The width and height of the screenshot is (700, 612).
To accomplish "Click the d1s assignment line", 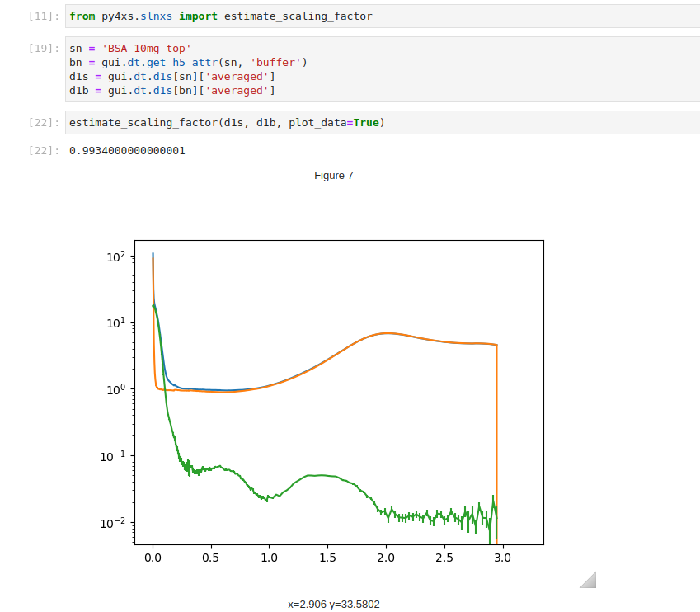I will (x=171, y=77).
